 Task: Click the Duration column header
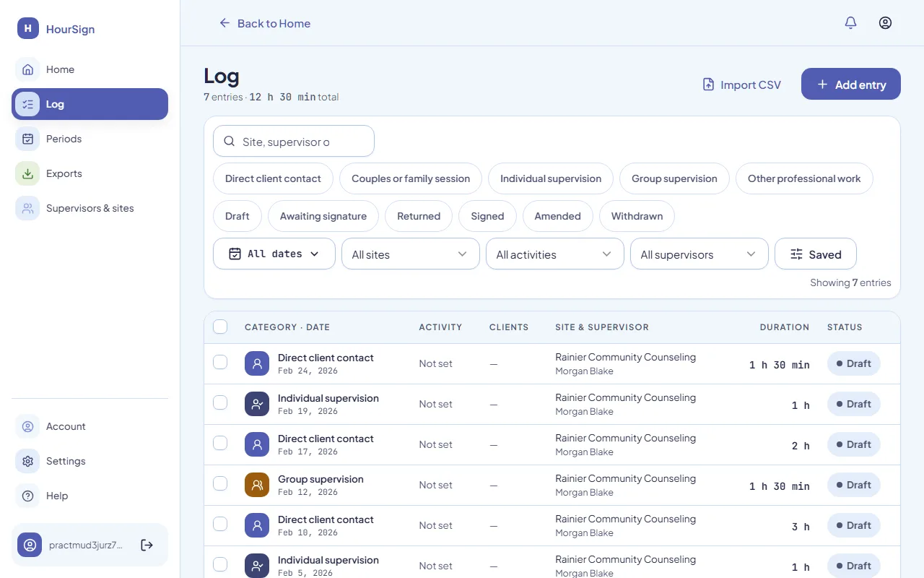pos(785,327)
